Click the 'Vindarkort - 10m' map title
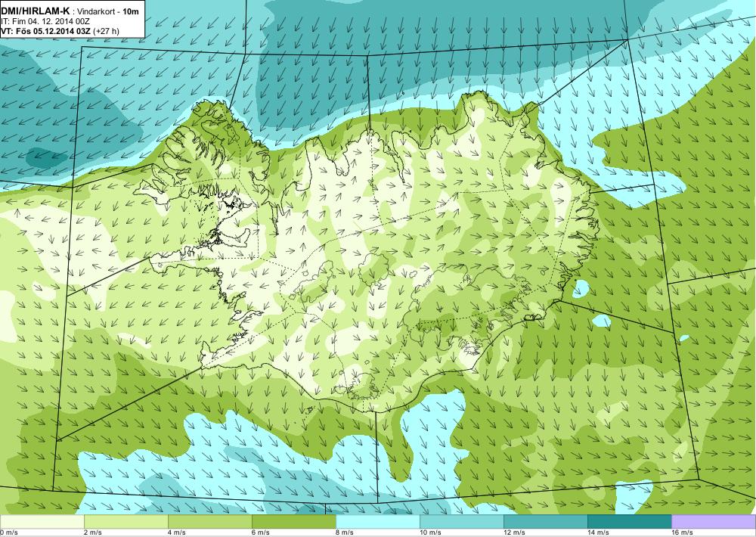 [x=108, y=11]
